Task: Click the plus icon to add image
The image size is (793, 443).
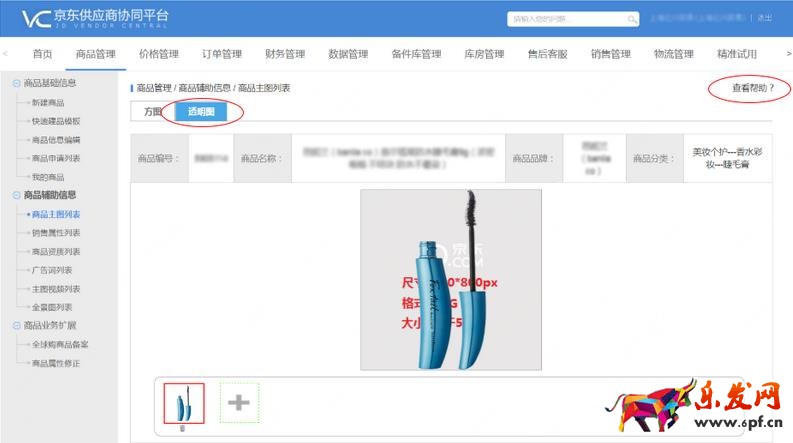Action: pos(239,403)
